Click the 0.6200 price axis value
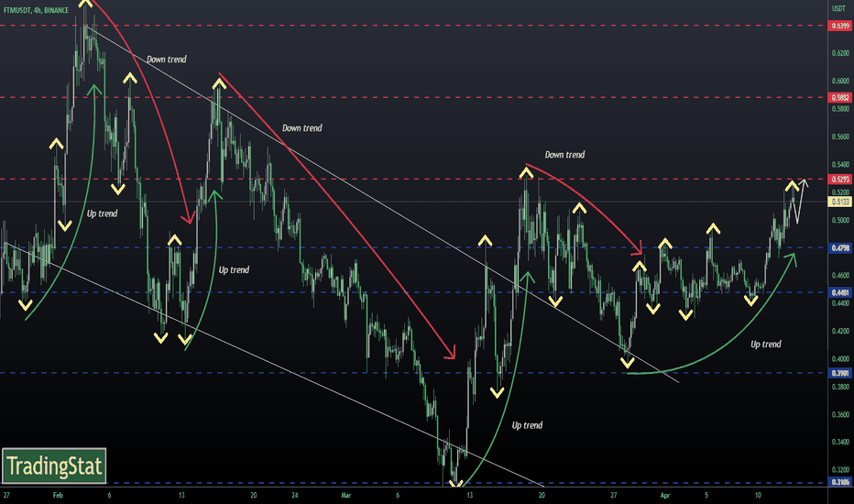The height and width of the screenshot is (504, 854). (840, 53)
